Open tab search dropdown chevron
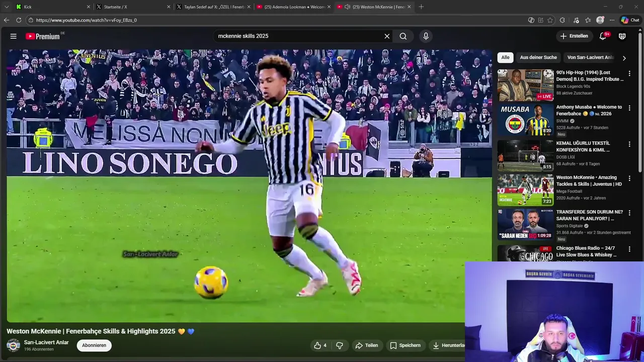Image resolution: width=644 pixels, height=362 pixels. pos(6,7)
